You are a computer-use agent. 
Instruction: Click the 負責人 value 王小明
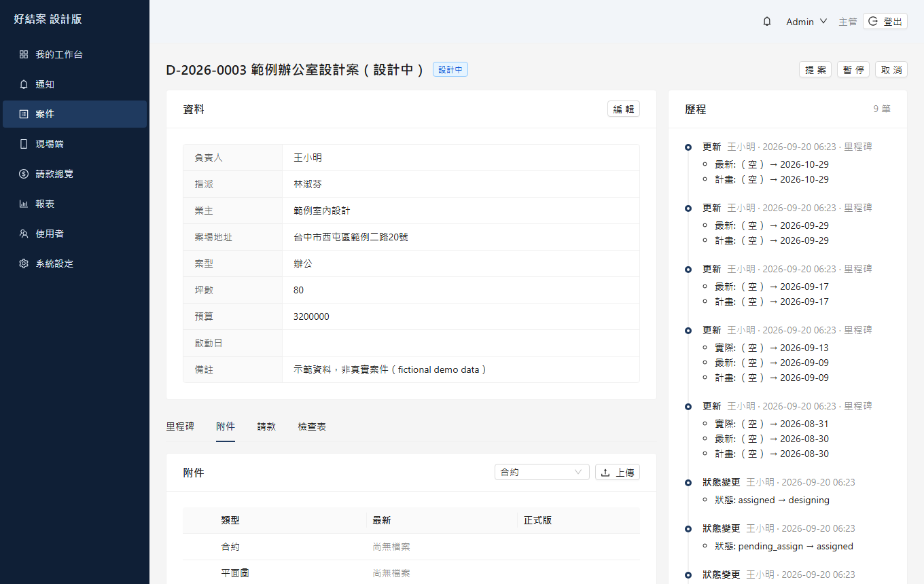(308, 158)
